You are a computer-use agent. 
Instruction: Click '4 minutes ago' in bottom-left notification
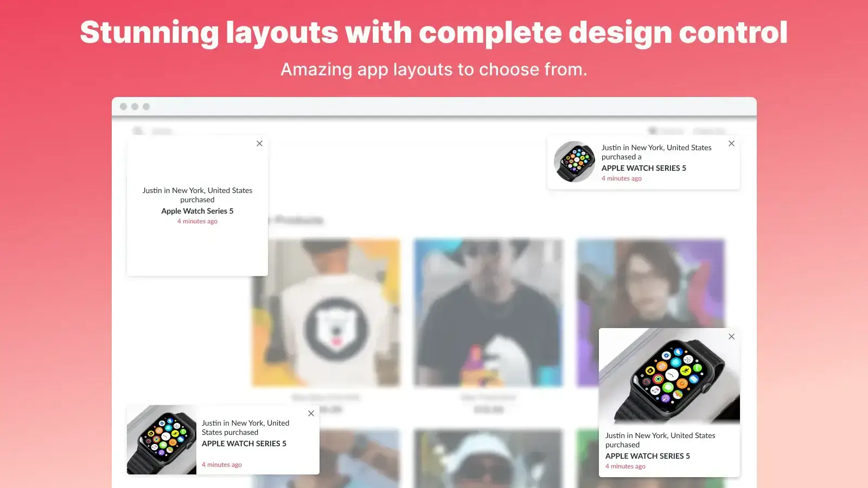[x=222, y=465]
